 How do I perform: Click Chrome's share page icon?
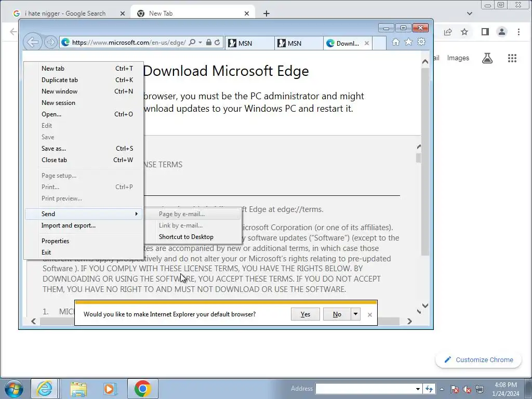[448, 32]
